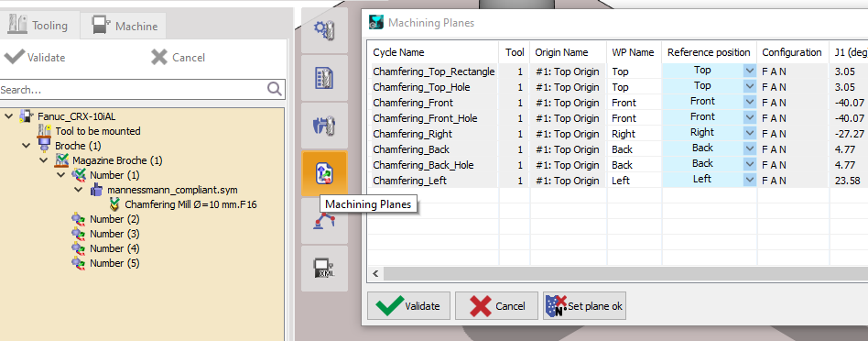This screenshot has height=341, width=868.
Task: Click the Number (3) pocket icon
Action: coord(78,234)
